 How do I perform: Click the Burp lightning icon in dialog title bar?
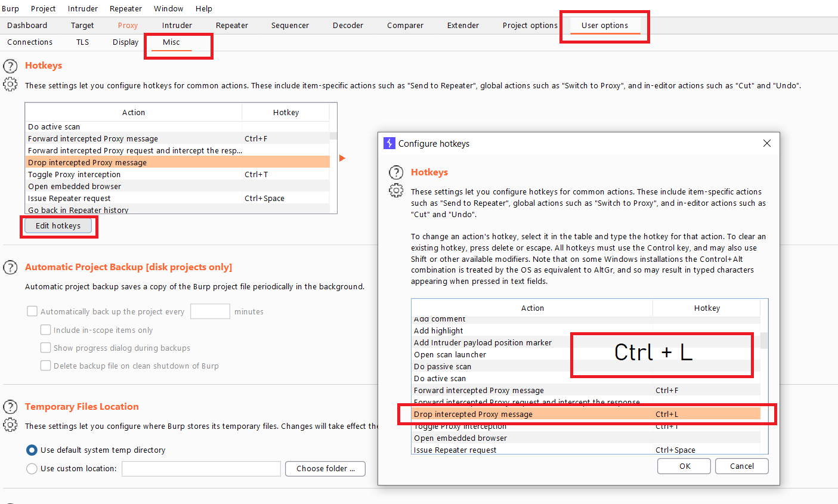pos(389,143)
